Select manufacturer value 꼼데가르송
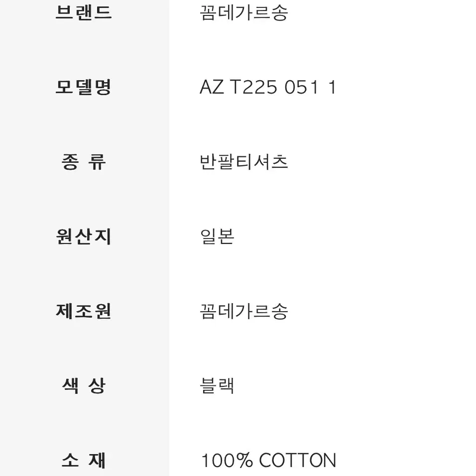 [x=244, y=312]
